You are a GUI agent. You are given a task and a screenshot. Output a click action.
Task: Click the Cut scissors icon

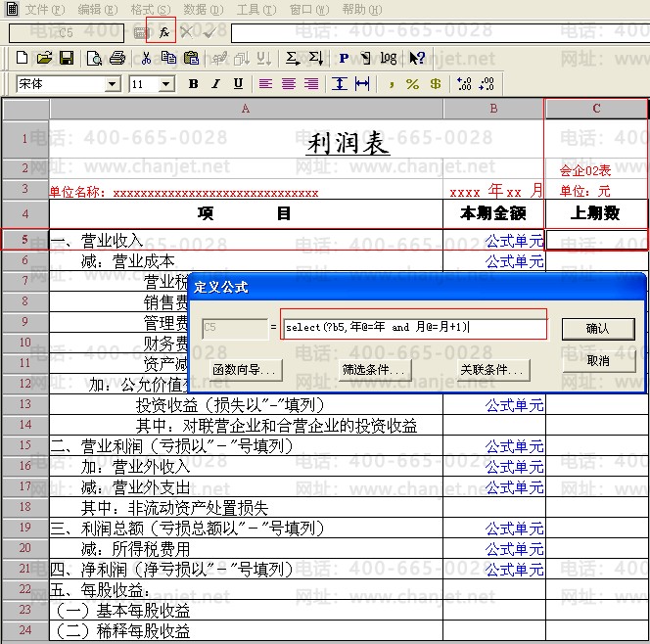click(147, 59)
